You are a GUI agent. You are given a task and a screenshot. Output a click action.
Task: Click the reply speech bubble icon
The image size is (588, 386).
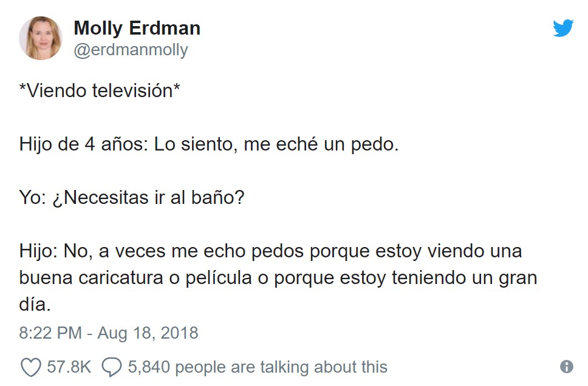tap(112, 367)
